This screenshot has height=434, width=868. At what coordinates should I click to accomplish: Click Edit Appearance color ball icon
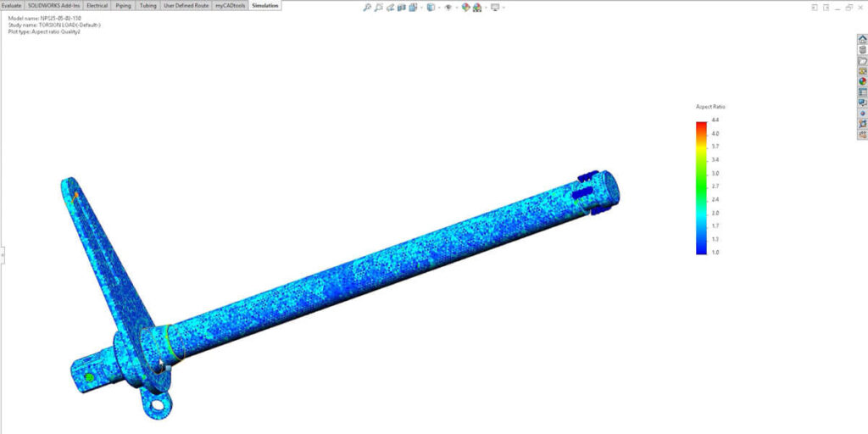pos(465,7)
